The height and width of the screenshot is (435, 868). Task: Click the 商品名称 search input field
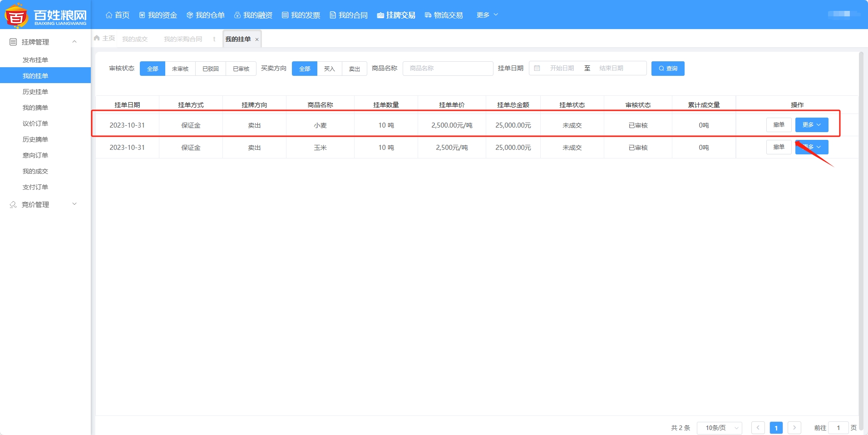[448, 68]
